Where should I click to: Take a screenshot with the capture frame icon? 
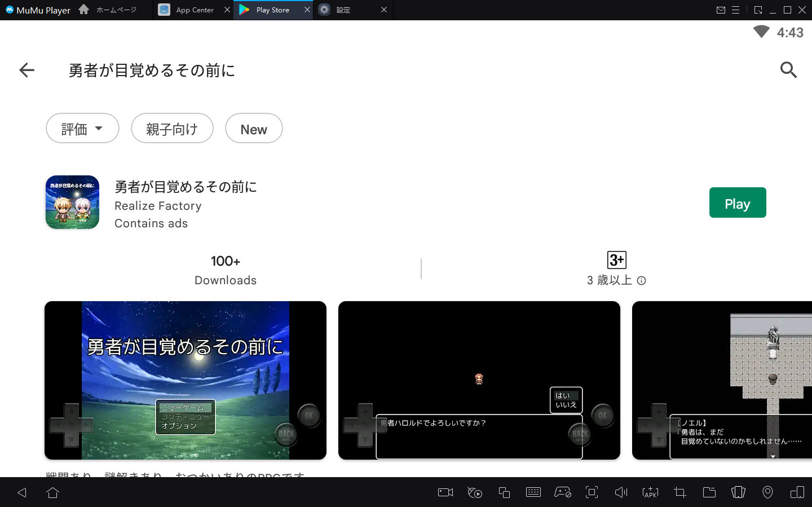[x=592, y=492]
